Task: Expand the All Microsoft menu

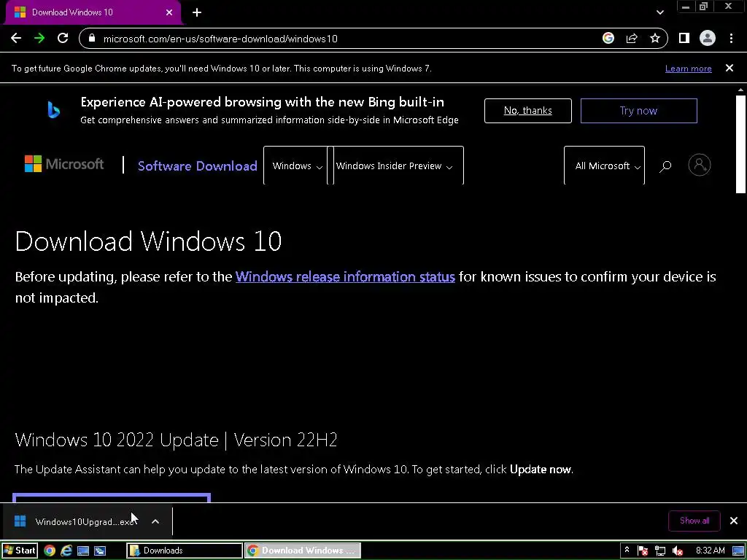Action: [x=604, y=166]
